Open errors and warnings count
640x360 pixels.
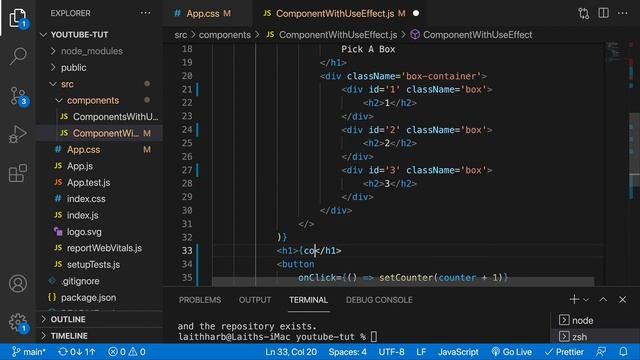click(127, 352)
